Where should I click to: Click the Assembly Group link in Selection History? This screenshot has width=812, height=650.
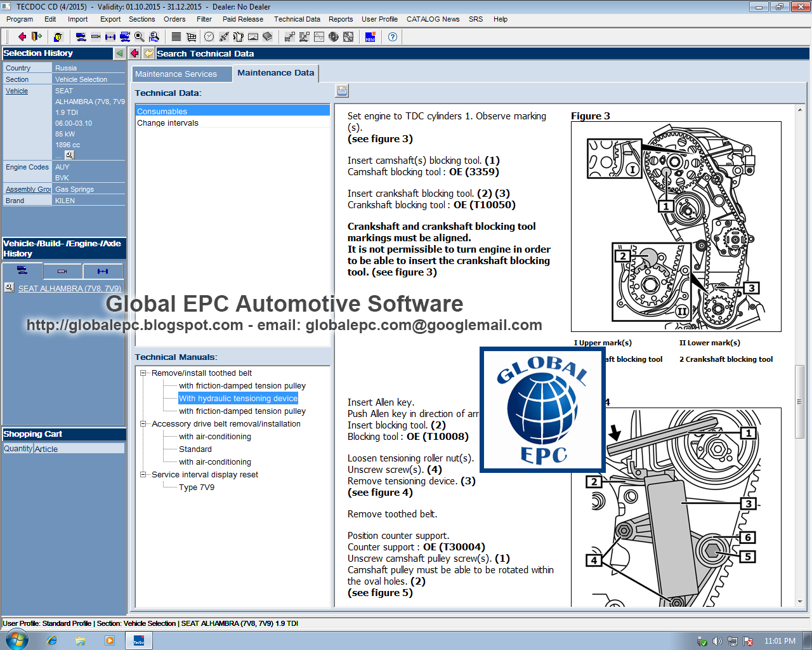28,189
